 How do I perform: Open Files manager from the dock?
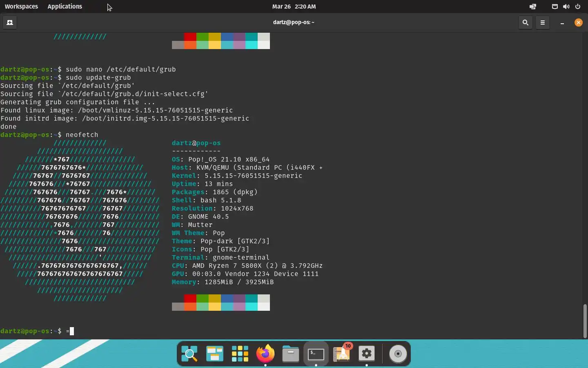[291, 354]
